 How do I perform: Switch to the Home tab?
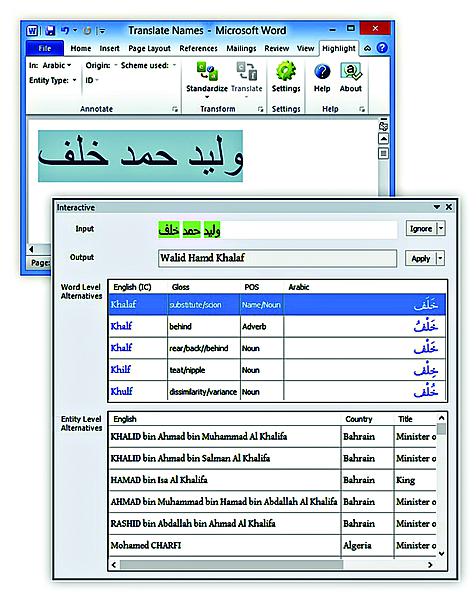coord(81,49)
